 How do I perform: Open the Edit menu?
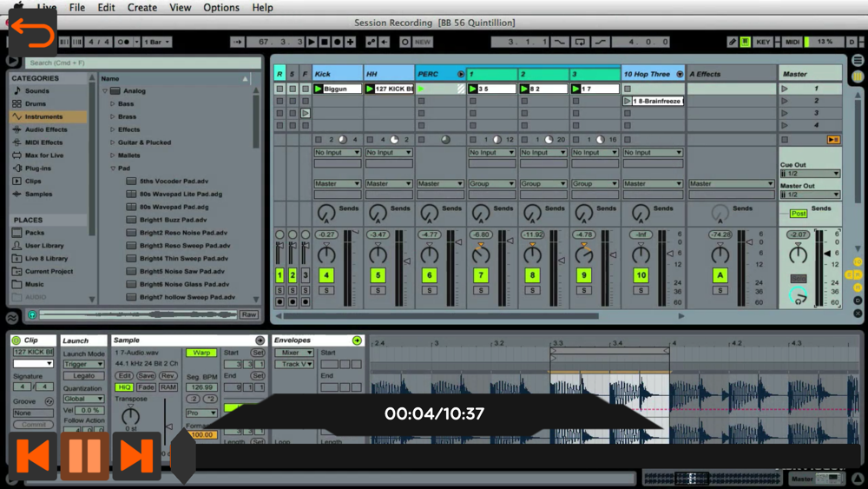pos(106,8)
